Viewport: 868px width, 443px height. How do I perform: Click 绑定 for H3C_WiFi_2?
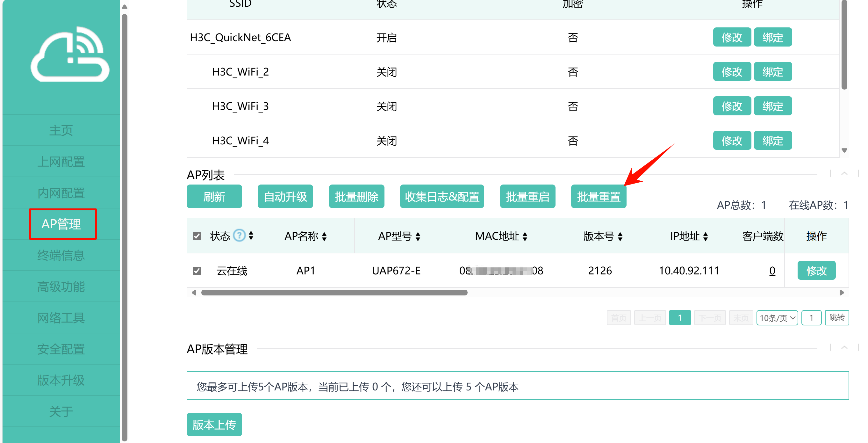coord(773,71)
